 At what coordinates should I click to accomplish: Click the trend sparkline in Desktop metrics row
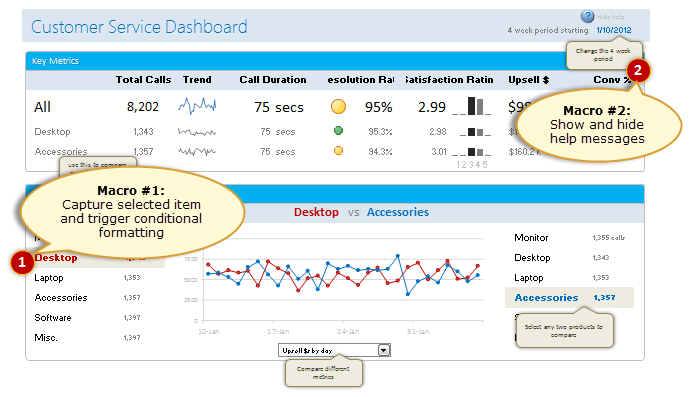click(x=197, y=132)
